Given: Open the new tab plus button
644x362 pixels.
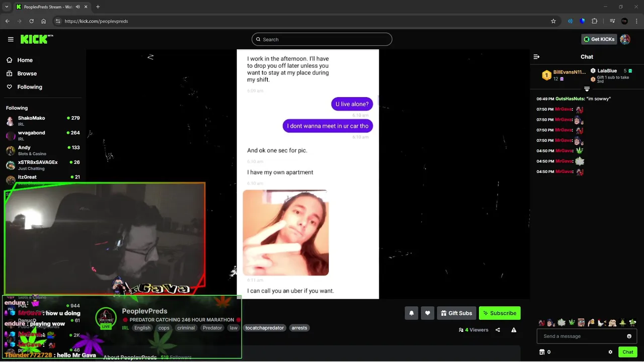Looking at the screenshot, I should click(x=98, y=7).
